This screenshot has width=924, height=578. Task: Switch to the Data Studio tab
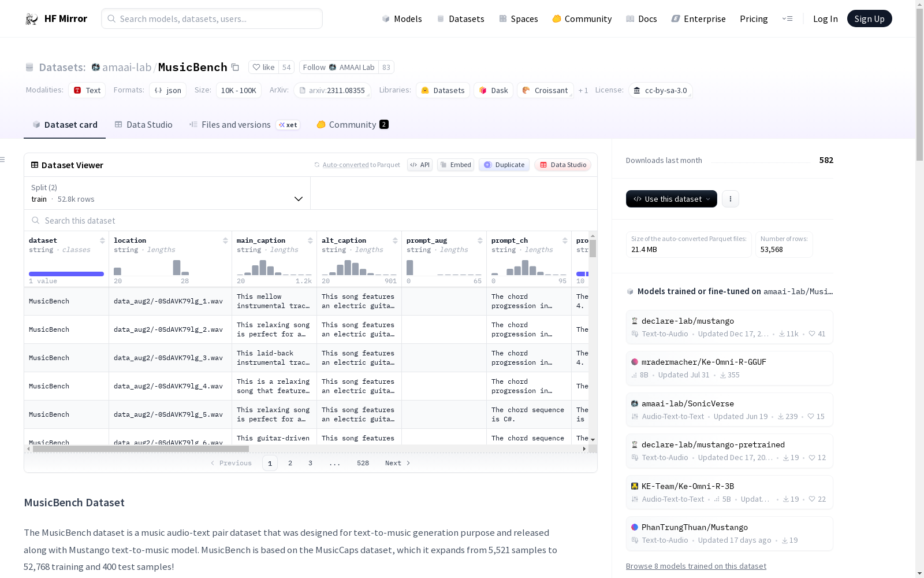pyautogui.click(x=144, y=125)
